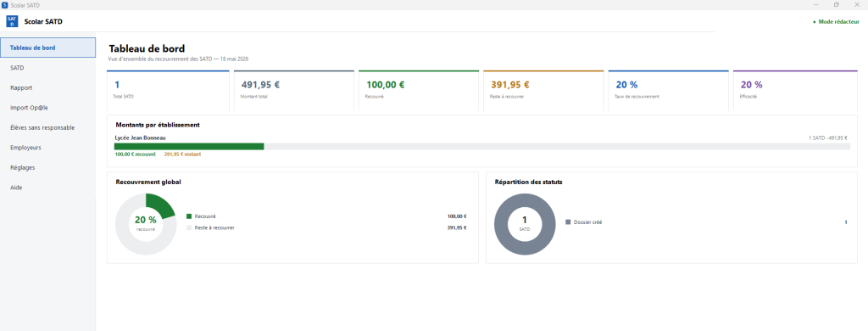
Task: Click the Montants par établissement heading
Action: point(158,125)
